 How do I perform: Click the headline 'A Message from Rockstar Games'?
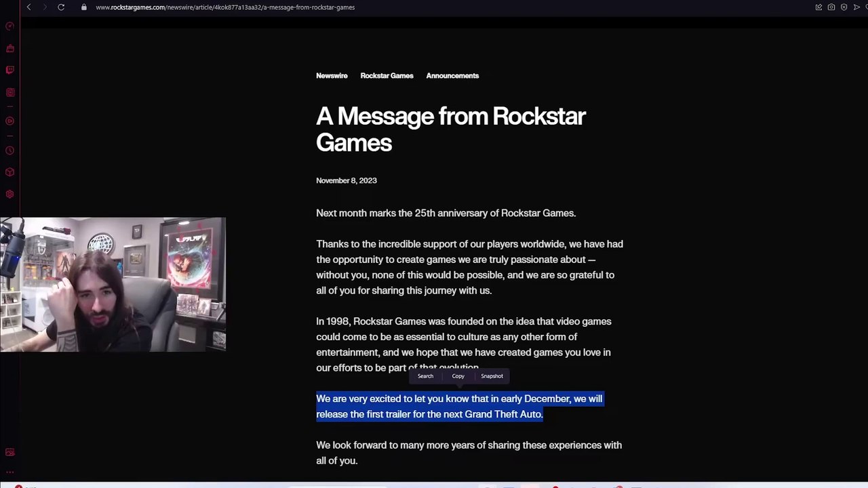(x=451, y=129)
